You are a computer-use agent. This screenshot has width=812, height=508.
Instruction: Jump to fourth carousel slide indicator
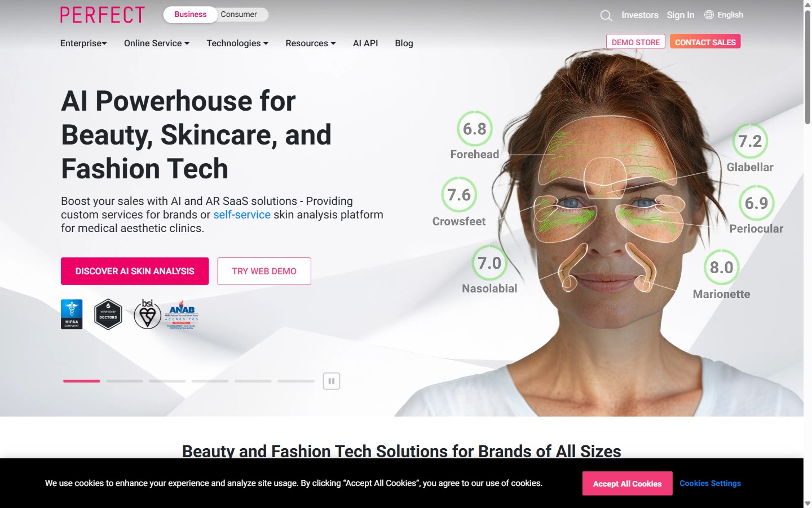[210, 381]
